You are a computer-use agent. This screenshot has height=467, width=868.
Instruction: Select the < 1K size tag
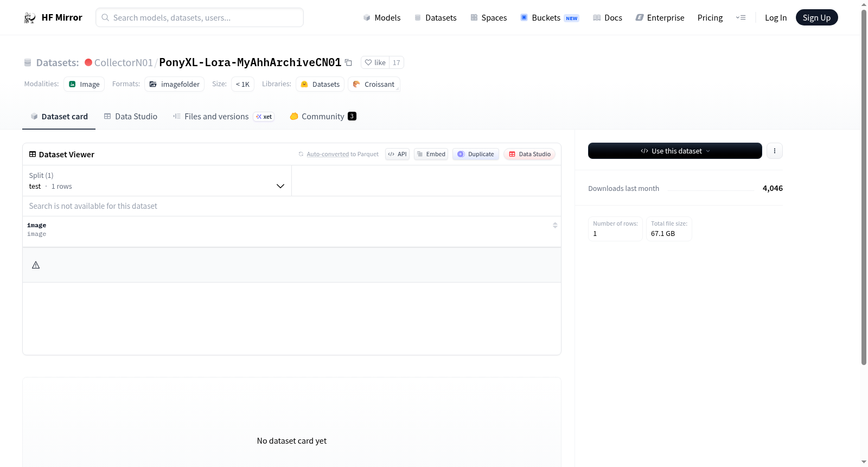[x=242, y=84]
